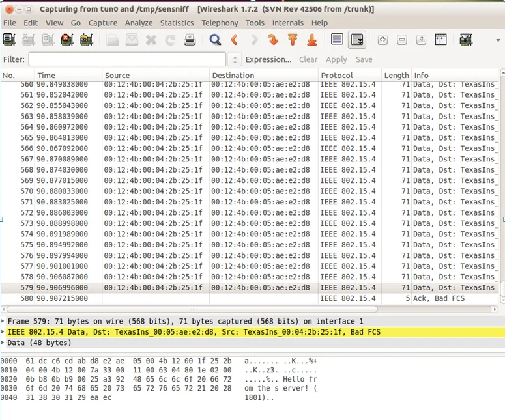Jump to the first packet

293,40
